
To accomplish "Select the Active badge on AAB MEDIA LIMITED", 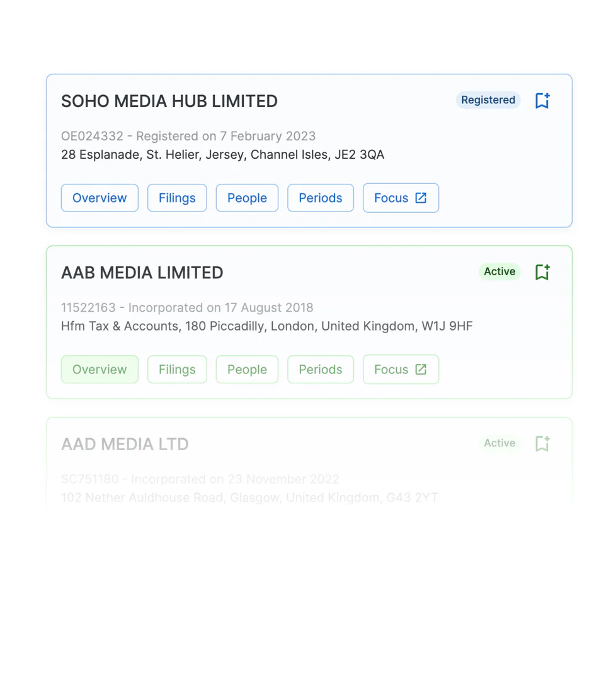I will [499, 271].
